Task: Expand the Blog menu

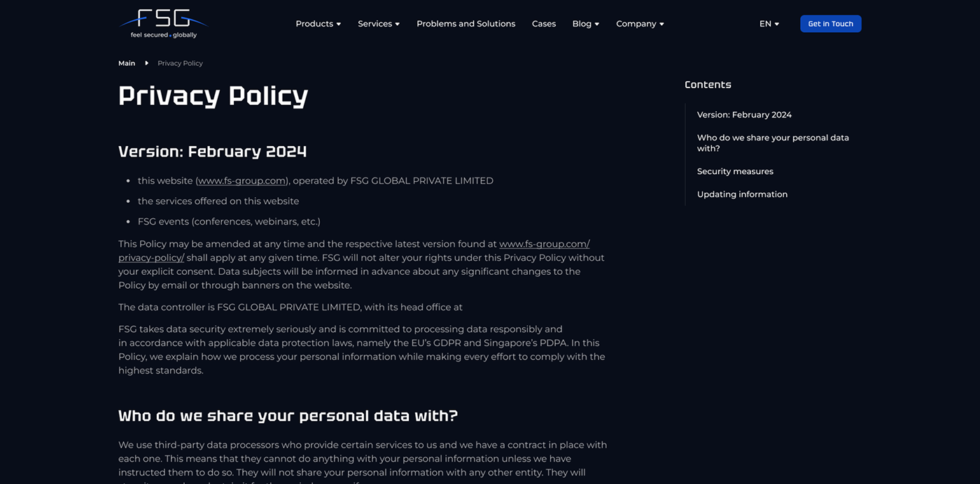Action: pos(585,24)
